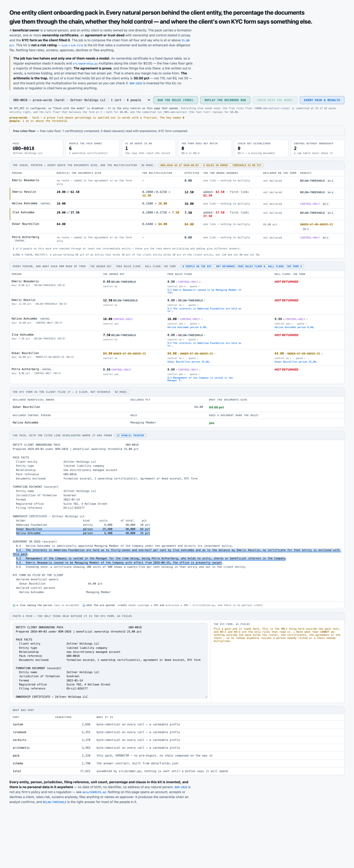Click RUN THE RULES (FREE) button

[175, 100]
